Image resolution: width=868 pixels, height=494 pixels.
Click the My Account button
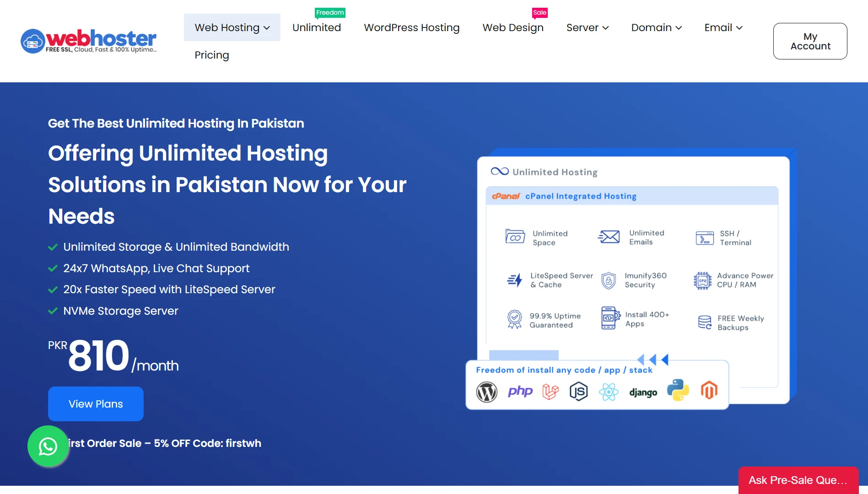pos(810,41)
